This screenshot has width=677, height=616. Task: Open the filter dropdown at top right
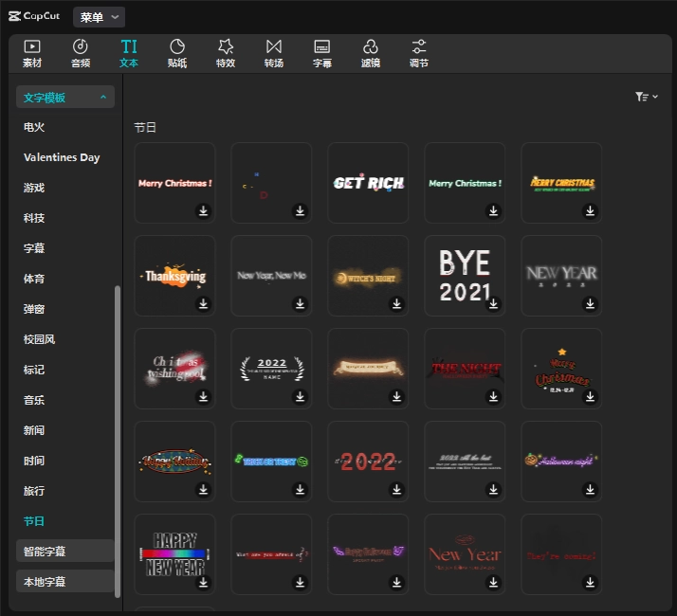pos(646,97)
